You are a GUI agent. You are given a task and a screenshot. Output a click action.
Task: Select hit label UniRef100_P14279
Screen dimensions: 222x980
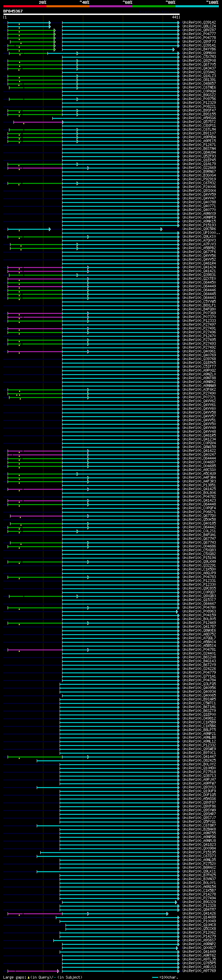tap(199, 936)
